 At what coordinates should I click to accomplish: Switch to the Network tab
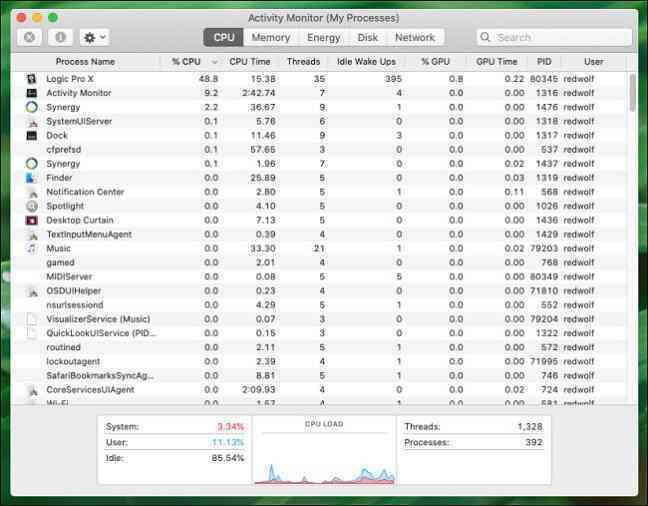[x=415, y=37]
